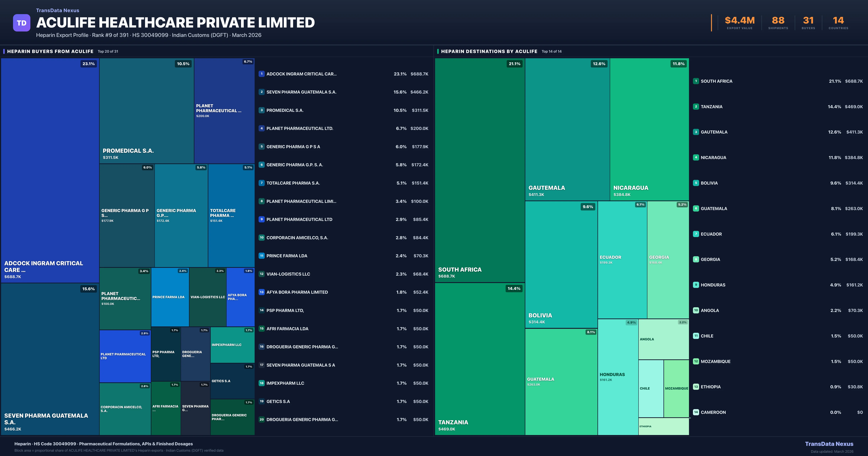868x456 pixels.
Task: Click the rank 14 badge beside CAMEROON
Action: pyautogui.click(x=696, y=412)
